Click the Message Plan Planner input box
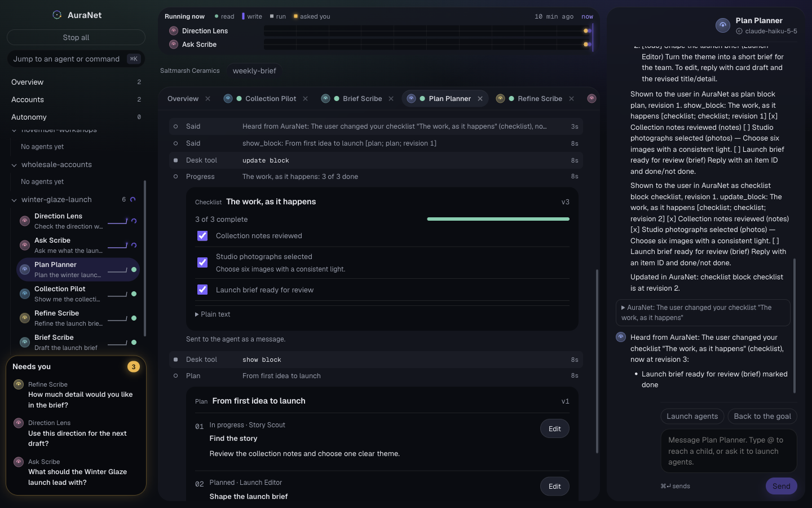 tap(729, 451)
